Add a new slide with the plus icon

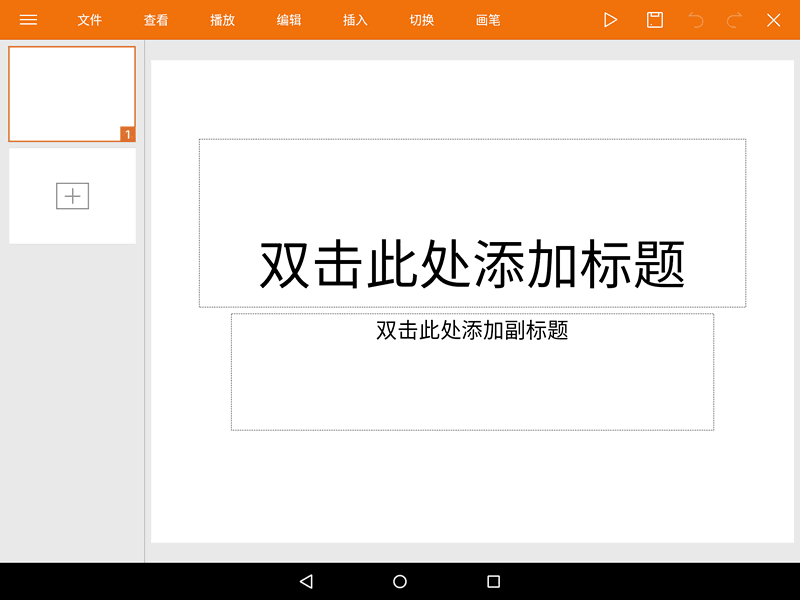pyautogui.click(x=71, y=195)
